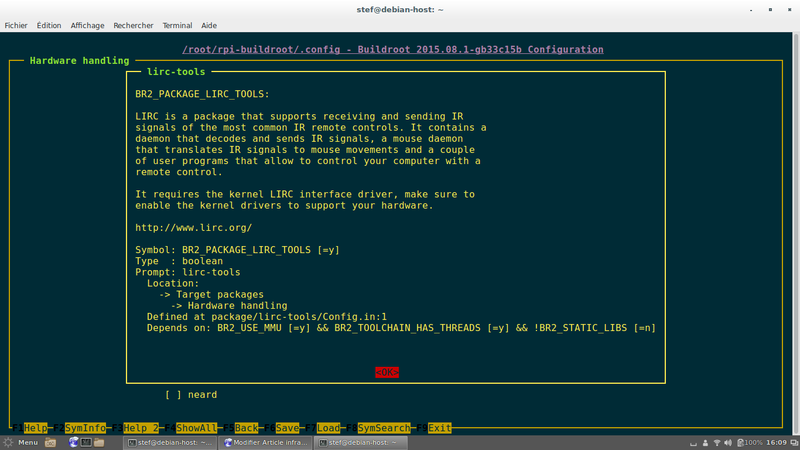Click the F5 Back function key
The image size is (800, 450).
tap(240, 428)
